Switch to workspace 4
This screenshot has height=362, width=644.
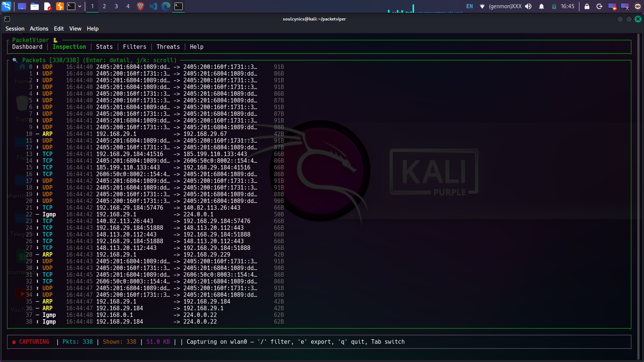click(x=128, y=6)
